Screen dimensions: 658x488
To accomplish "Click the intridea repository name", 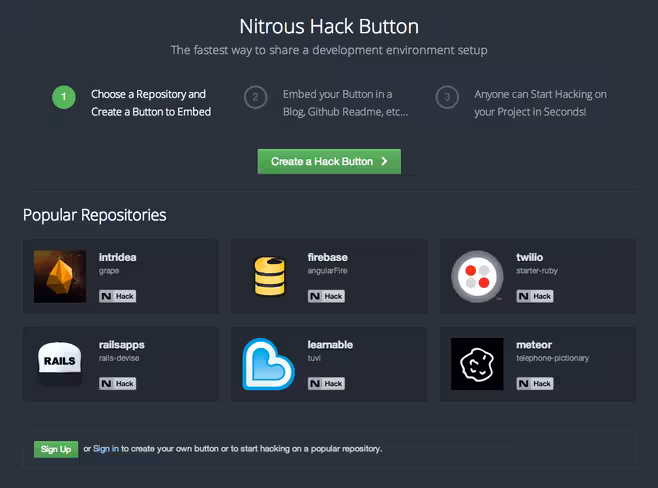I will pos(118,257).
